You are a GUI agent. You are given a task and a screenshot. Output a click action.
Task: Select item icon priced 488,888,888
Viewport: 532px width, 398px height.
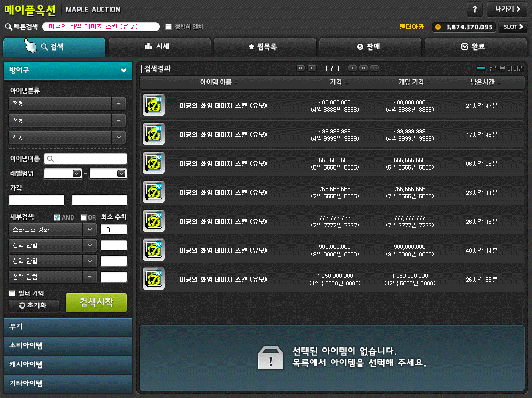pos(154,105)
